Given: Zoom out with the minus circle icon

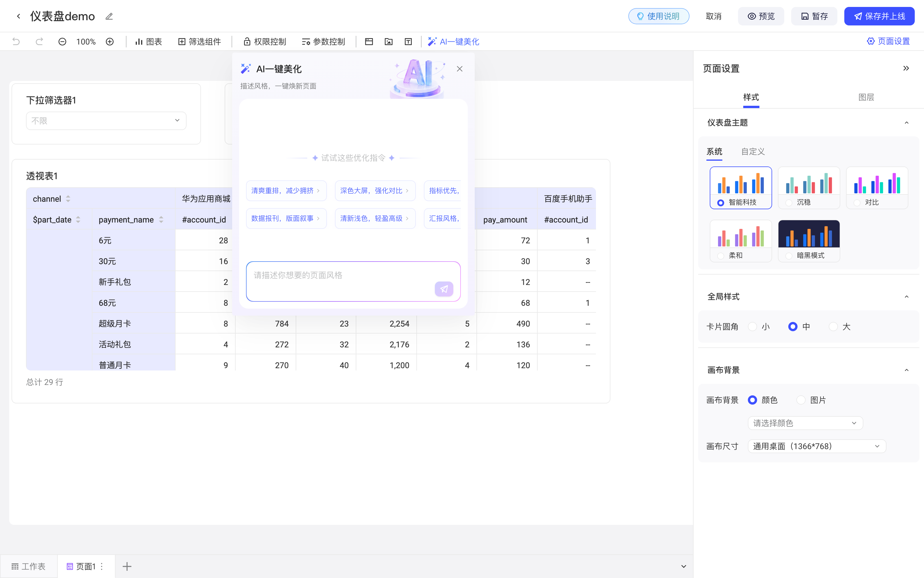Looking at the screenshot, I should 62,41.
